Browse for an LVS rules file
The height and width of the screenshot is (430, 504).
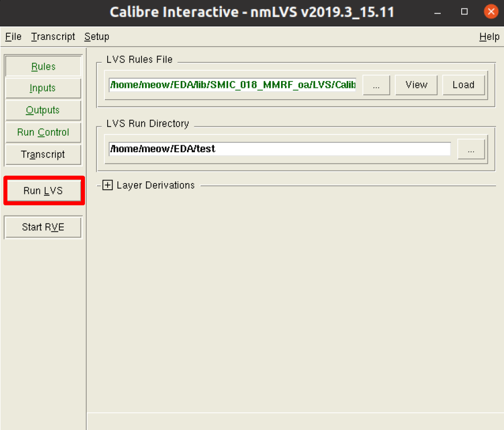(376, 84)
